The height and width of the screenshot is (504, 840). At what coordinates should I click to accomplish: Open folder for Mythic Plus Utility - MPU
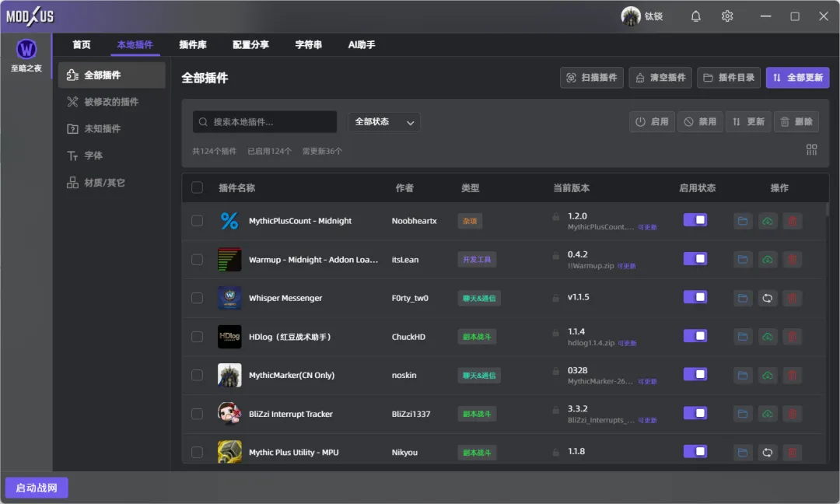point(743,452)
